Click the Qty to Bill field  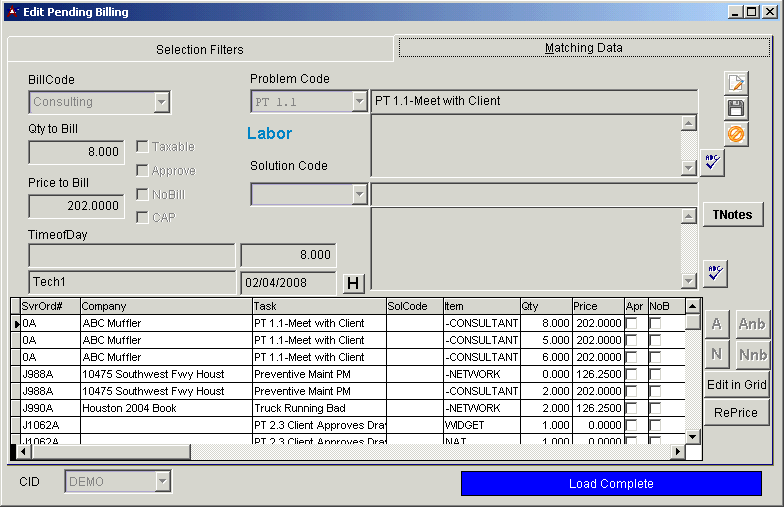[76, 152]
